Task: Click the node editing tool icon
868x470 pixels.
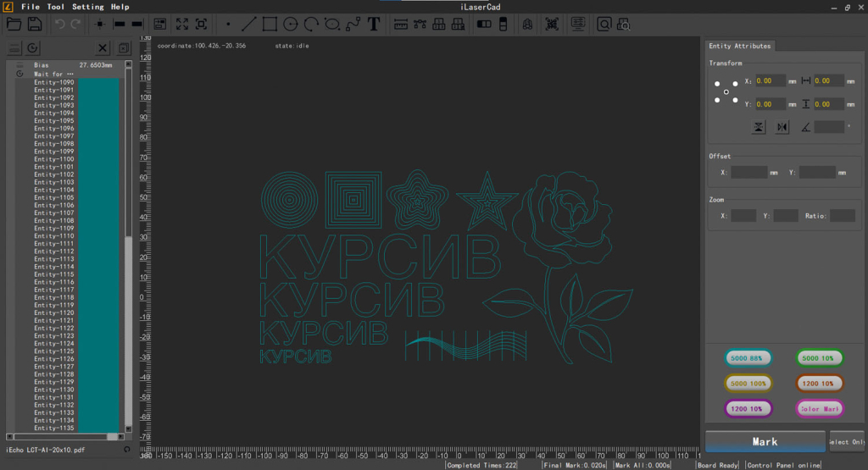Action: 420,25
